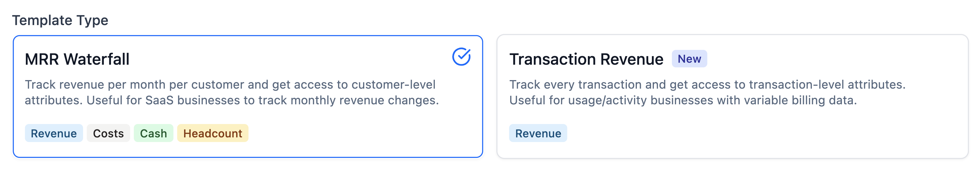Screen dimensions: 980x175
Task: Click the gray Costs tag
Action: coord(108,133)
